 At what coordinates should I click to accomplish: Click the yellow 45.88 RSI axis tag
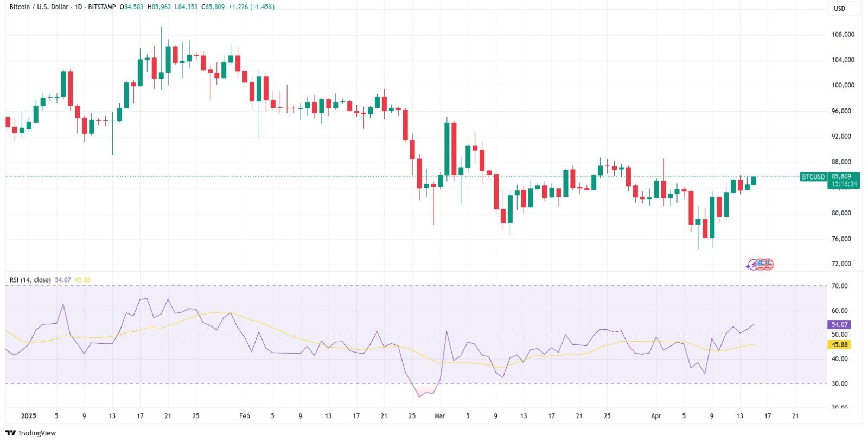(839, 345)
